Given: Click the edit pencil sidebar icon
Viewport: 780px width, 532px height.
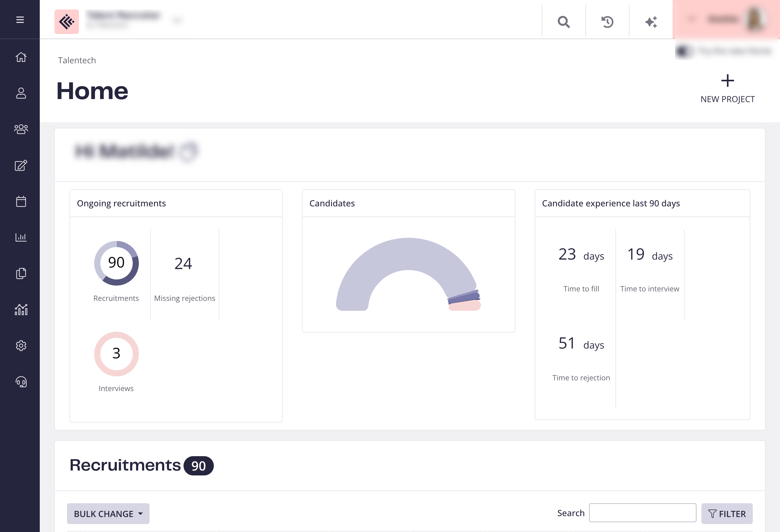Looking at the screenshot, I should (21, 165).
